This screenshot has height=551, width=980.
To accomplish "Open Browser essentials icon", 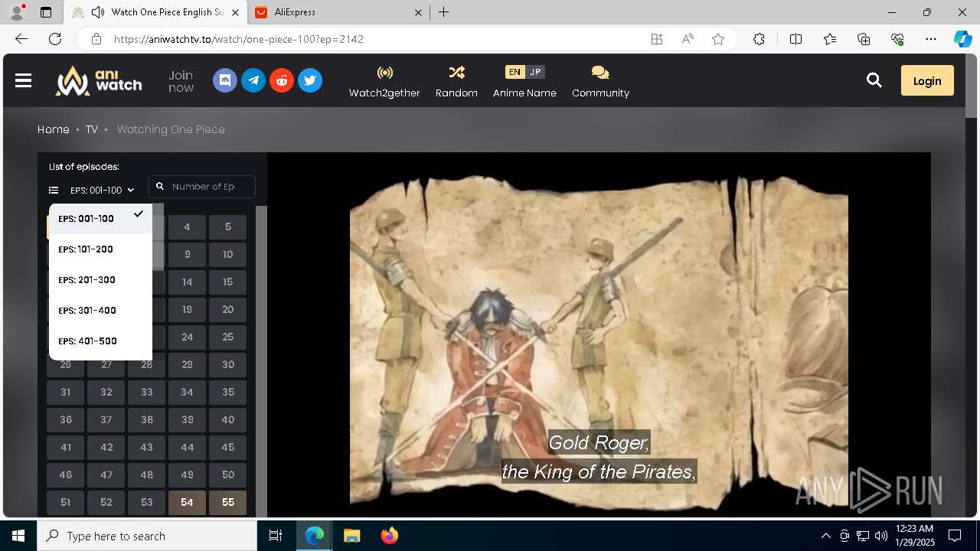I will pos(897,39).
